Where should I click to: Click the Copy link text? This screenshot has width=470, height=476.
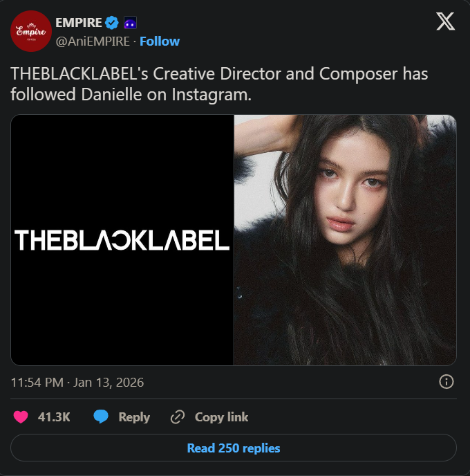(x=221, y=417)
